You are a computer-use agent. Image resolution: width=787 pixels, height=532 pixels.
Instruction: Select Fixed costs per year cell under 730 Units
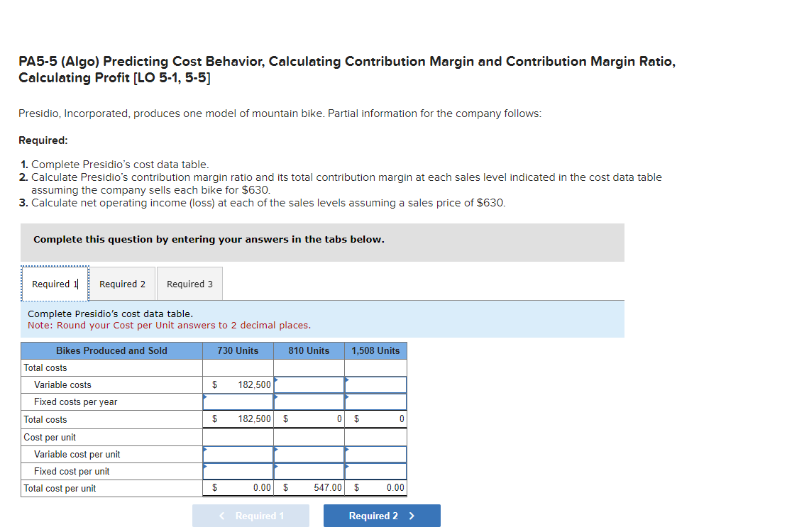point(238,401)
